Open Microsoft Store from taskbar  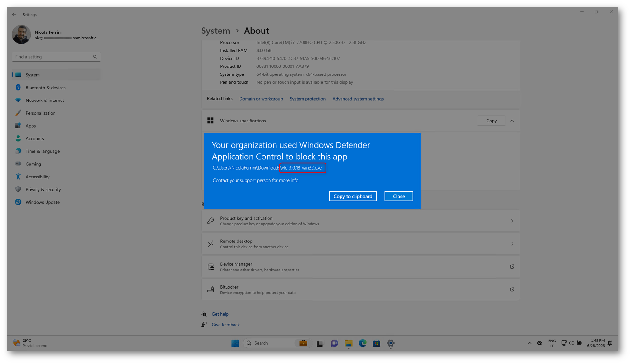(x=376, y=343)
